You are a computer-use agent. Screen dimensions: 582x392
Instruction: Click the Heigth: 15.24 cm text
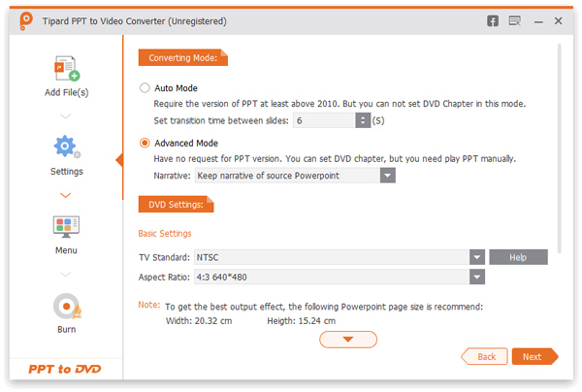(302, 321)
